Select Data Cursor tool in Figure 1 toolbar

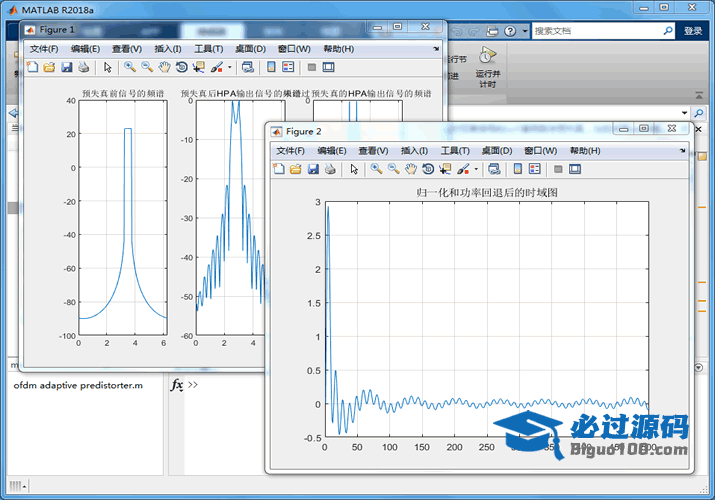click(x=198, y=67)
